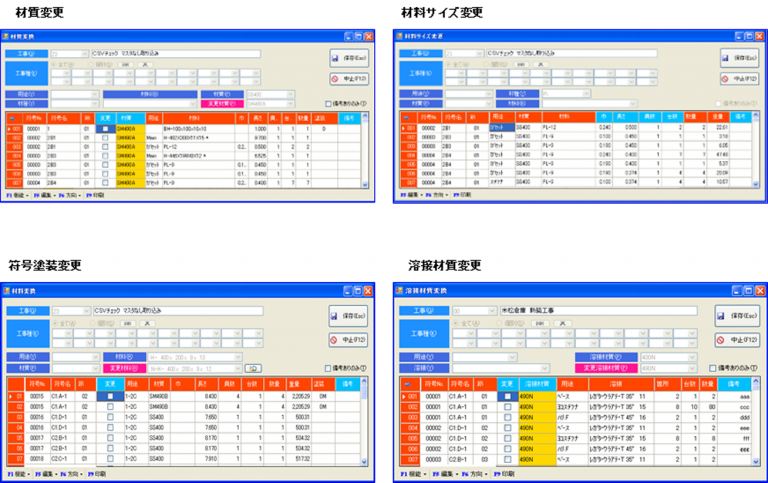Click CSVチェック name field in 材質変更 window
The image size is (768, 483).
[x=176, y=53]
